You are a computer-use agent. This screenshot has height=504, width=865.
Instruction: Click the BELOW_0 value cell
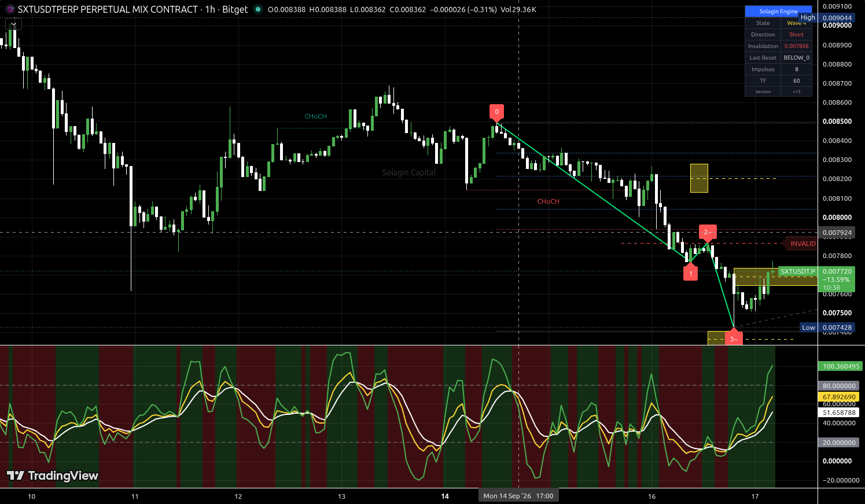coord(796,58)
